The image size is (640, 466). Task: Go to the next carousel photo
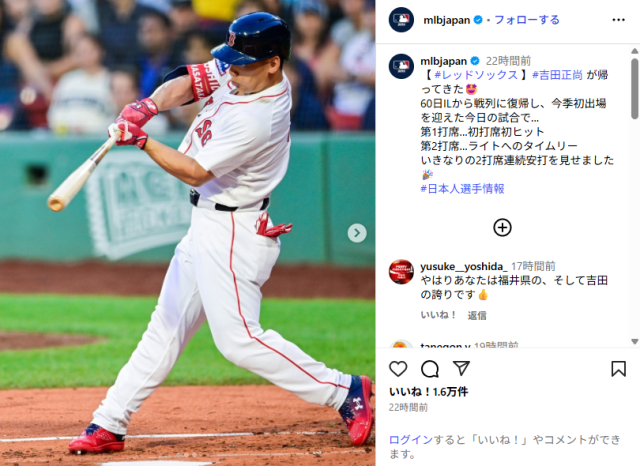tap(357, 233)
